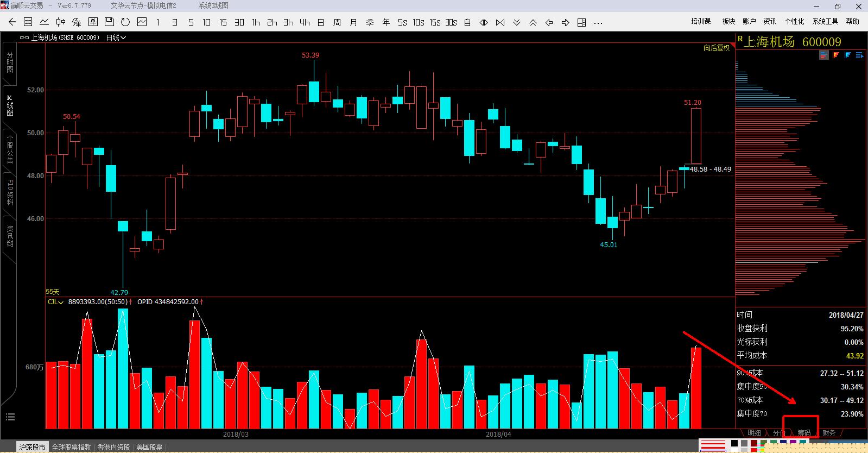Viewport: 868px width, 453px height.
Task: Select the blue flame chip icon
Action: (x=847, y=55)
